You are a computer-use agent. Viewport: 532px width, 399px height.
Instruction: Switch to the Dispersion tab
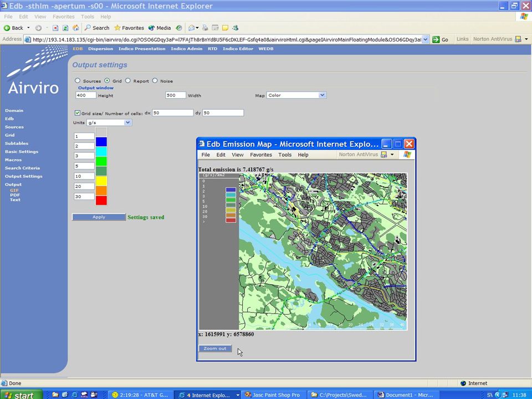coord(100,49)
